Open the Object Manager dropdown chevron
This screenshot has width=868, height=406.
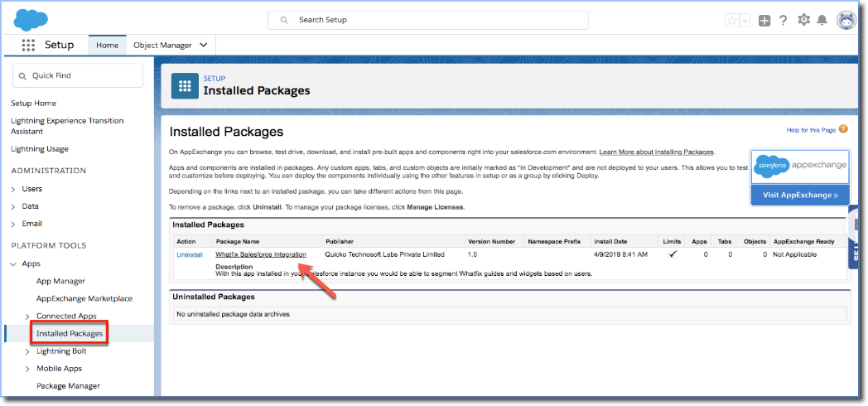click(x=203, y=45)
